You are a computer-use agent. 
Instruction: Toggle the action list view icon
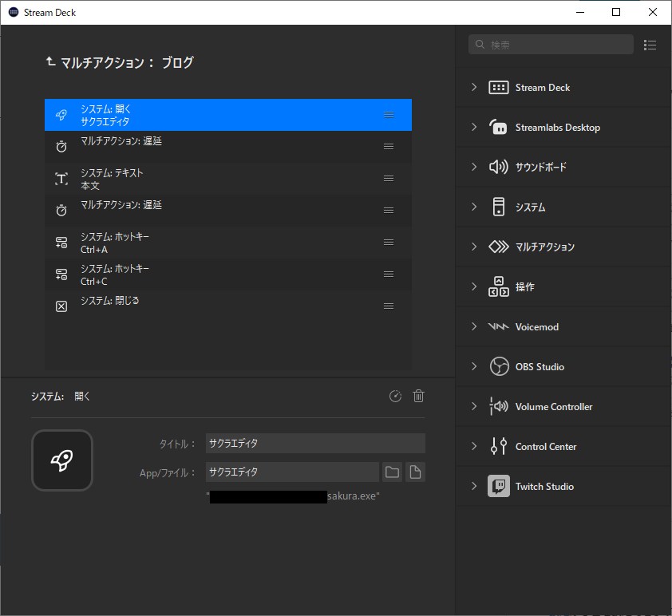(650, 45)
